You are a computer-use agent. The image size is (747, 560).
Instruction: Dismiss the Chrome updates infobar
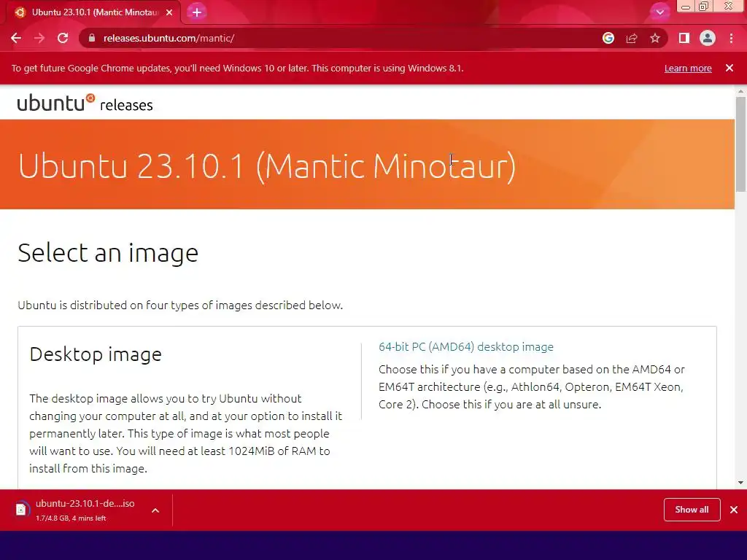[x=729, y=68]
